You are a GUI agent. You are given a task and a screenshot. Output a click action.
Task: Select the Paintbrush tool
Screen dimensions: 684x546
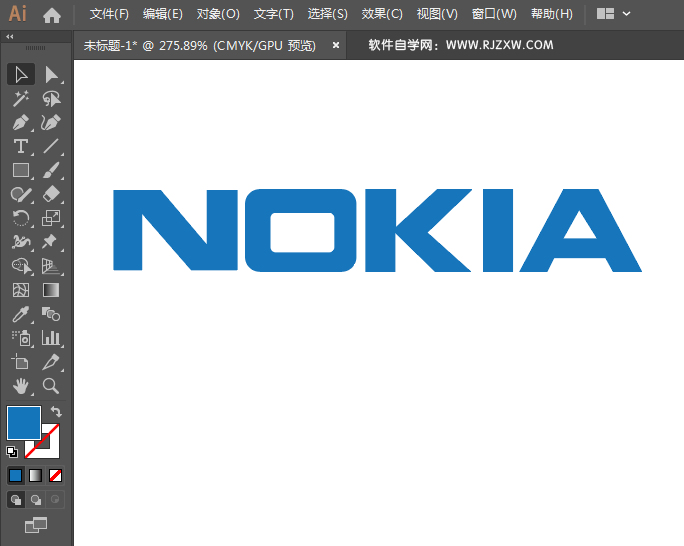tap(51, 171)
